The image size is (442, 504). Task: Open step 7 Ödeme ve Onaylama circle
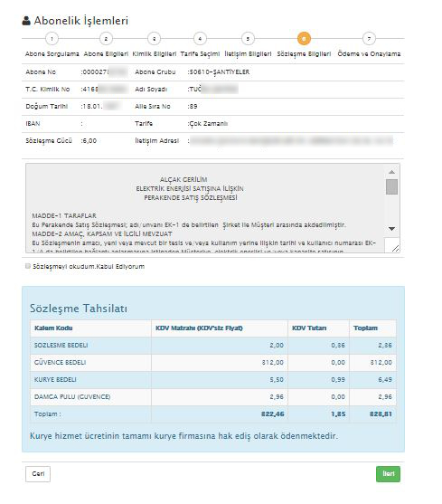pos(369,39)
